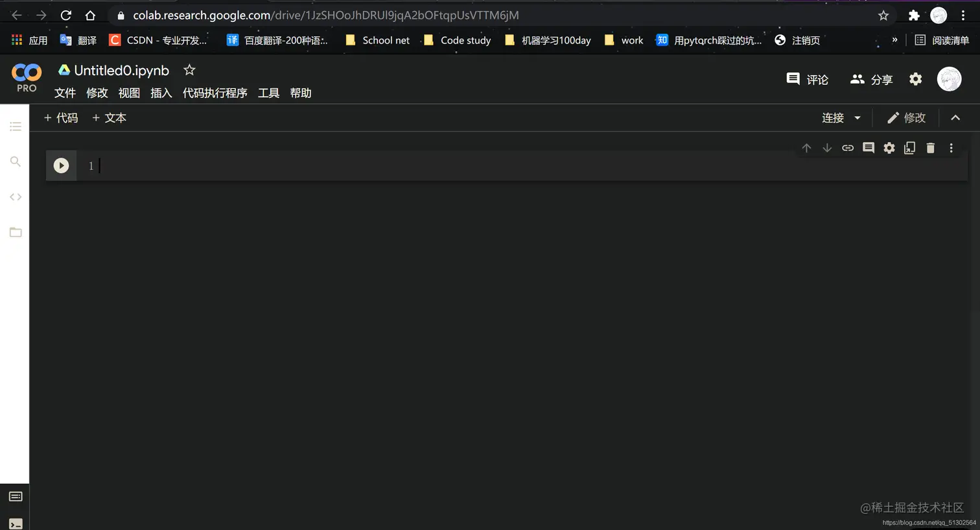Open 注销页 bookmark

pyautogui.click(x=797, y=40)
